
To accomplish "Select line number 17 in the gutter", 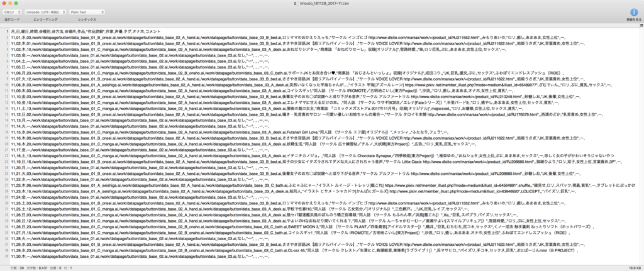I will click(x=6, y=126).
